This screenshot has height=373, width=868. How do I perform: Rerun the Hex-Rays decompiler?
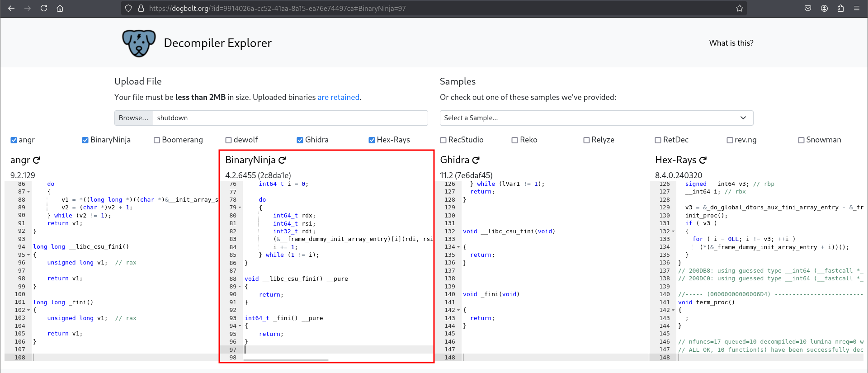tap(703, 160)
